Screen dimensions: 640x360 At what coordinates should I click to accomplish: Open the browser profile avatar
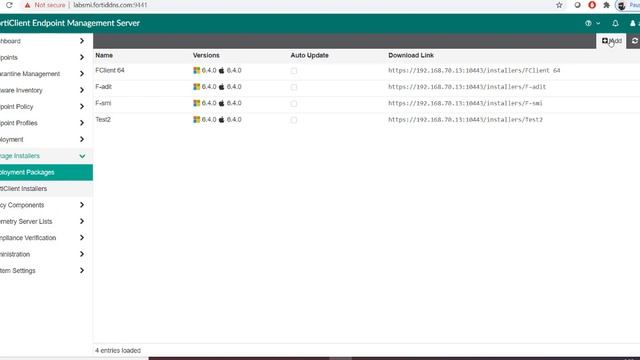(621, 5)
